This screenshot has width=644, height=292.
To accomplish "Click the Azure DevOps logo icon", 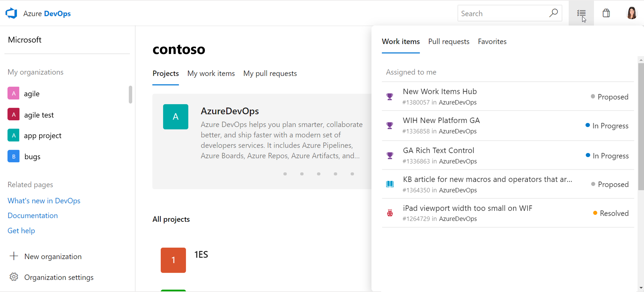I will [x=11, y=14].
